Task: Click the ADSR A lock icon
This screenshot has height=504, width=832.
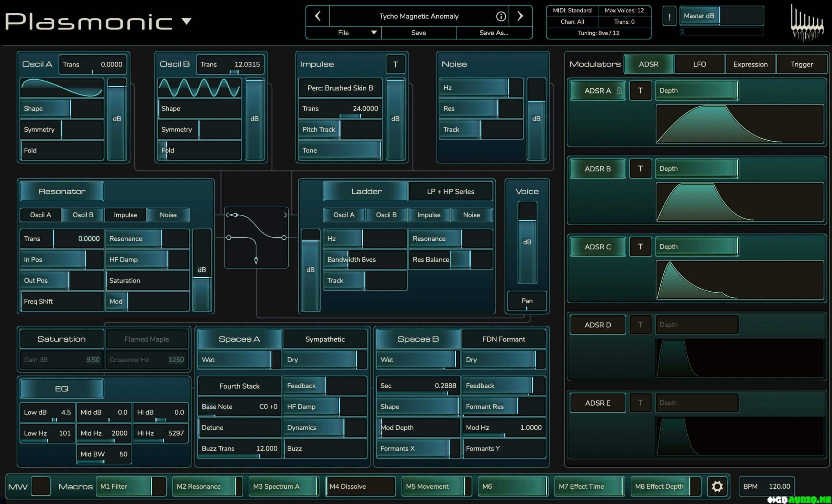Action: [619, 90]
